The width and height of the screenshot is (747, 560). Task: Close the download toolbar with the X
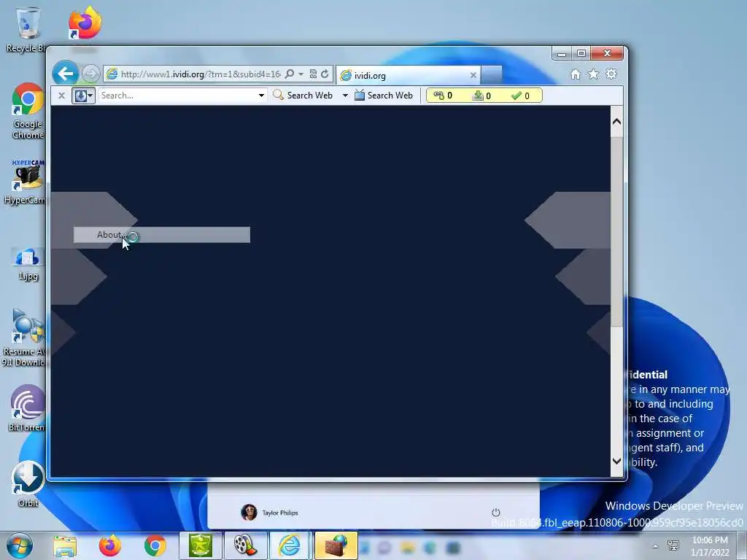coord(61,96)
